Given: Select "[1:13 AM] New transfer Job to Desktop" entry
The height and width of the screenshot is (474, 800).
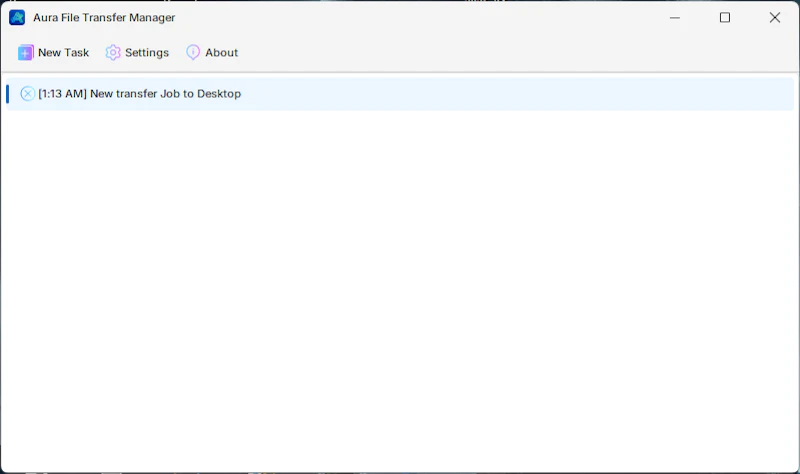Looking at the screenshot, I should point(400,94).
